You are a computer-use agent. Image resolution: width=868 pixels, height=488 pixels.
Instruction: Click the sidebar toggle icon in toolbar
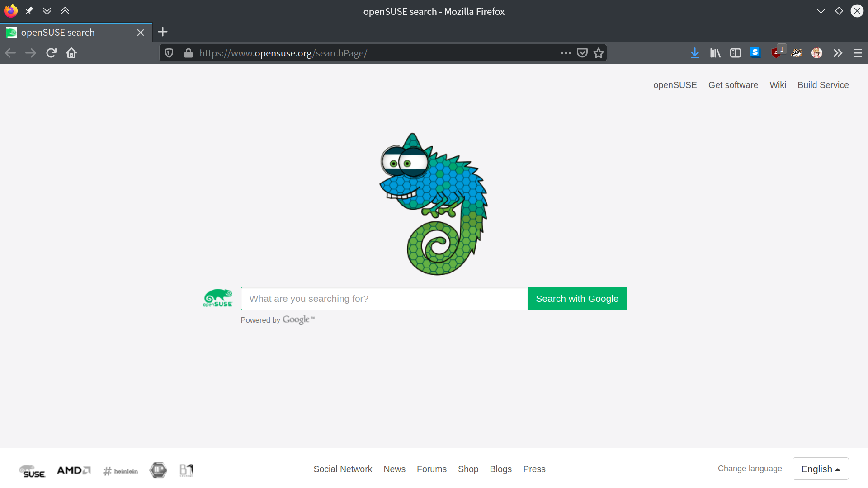click(x=735, y=53)
